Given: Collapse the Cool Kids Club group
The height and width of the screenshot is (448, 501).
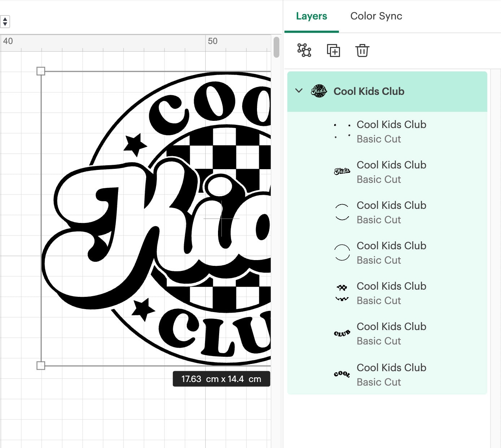Looking at the screenshot, I should (299, 91).
